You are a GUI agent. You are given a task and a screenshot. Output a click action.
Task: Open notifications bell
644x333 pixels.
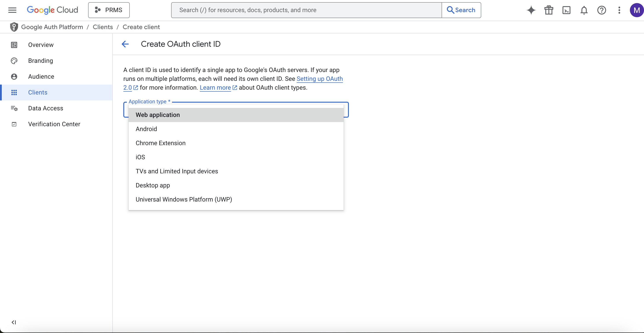coord(584,10)
